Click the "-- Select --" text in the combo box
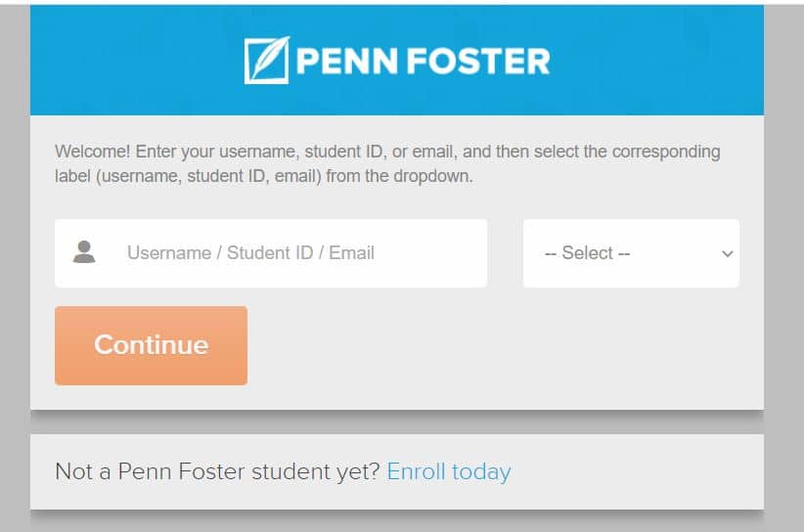The image size is (804, 532). 587,253
